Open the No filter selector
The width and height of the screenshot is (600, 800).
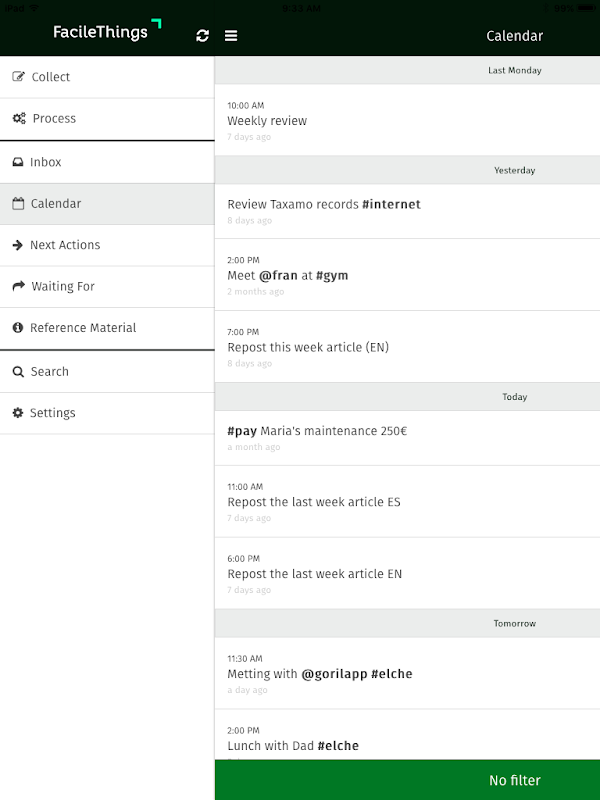pos(514,780)
